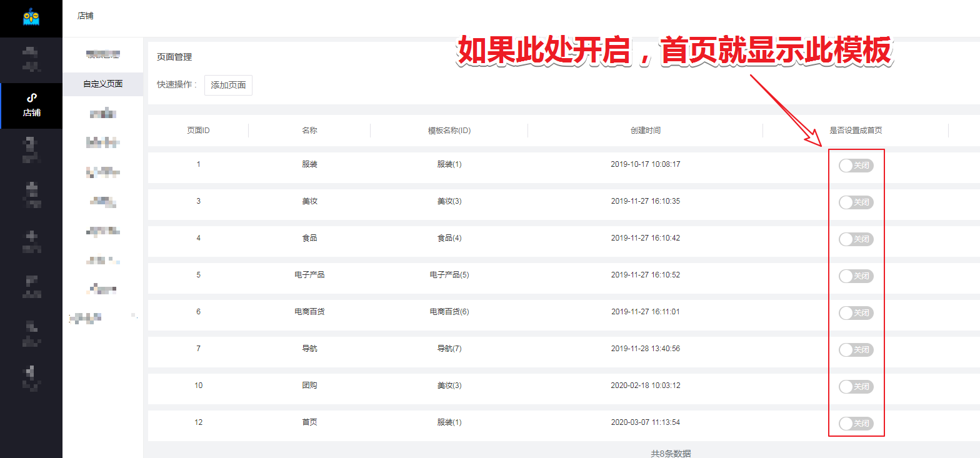
Task: Switch on homepage toggle for 首页 row
Action: [856, 424]
